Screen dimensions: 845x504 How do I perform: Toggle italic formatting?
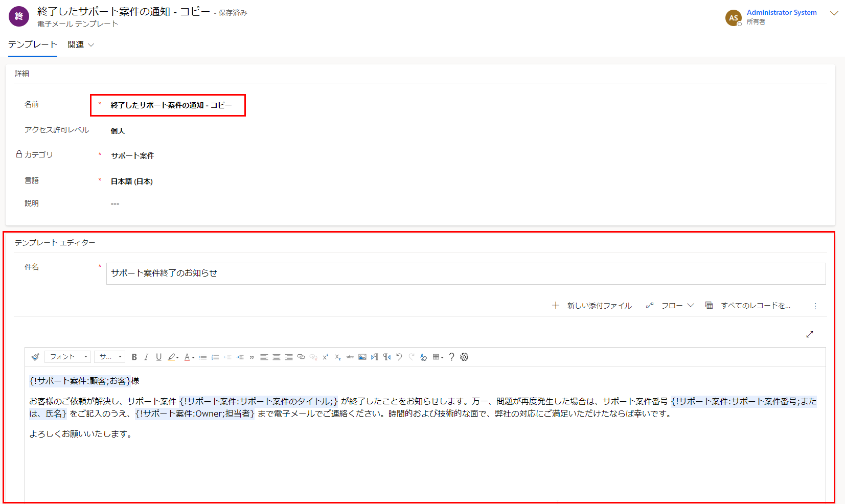[146, 357]
